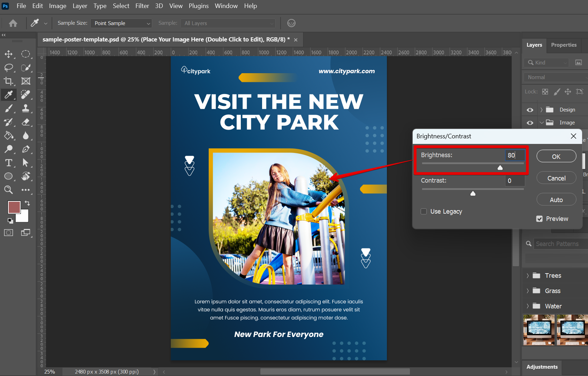The height and width of the screenshot is (376, 588).
Task: Select the Paint Bucket tool
Action: (8, 136)
